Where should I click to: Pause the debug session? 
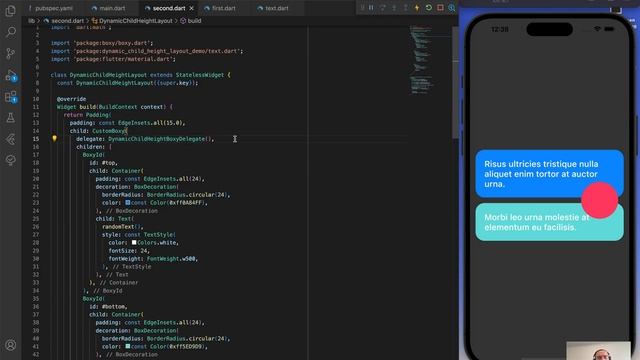371,8
